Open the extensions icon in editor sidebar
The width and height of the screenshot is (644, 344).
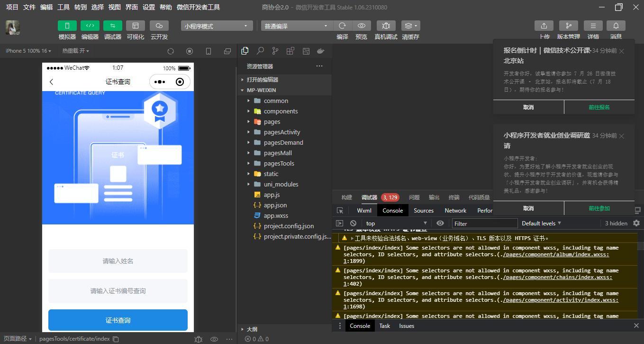pyautogui.click(x=290, y=51)
